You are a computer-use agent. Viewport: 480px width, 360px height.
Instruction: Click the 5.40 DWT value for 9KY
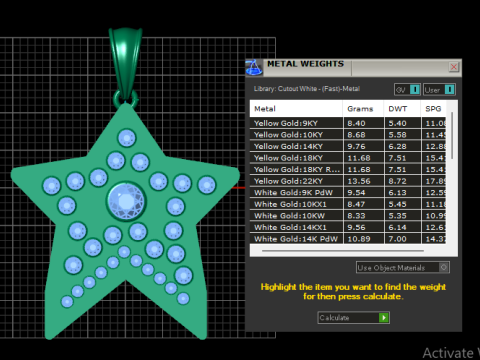pyautogui.click(x=397, y=123)
